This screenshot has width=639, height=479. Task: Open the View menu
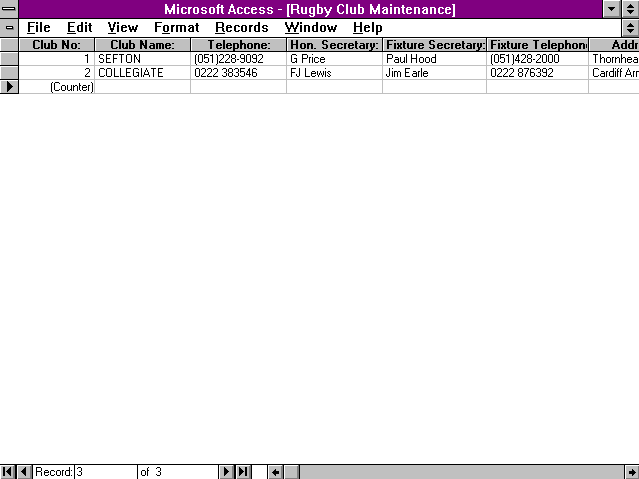coord(123,28)
